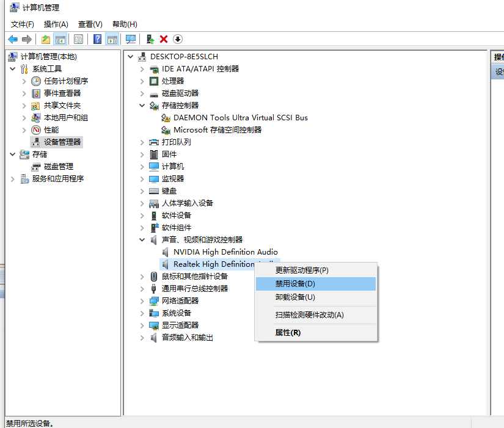Click the Scan for hardware changes monitor icon
This screenshot has width=504, height=428.
point(131,39)
